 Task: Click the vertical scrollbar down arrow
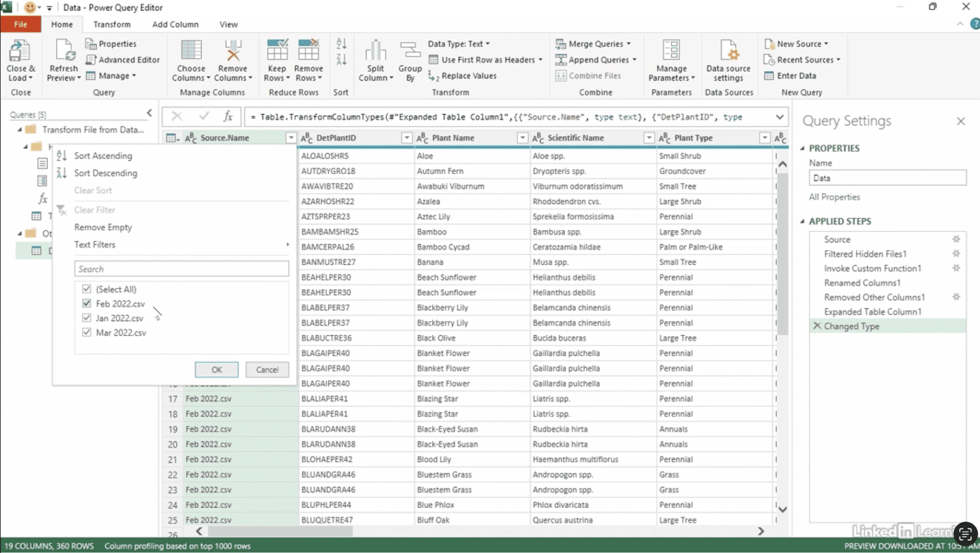pyautogui.click(x=782, y=509)
